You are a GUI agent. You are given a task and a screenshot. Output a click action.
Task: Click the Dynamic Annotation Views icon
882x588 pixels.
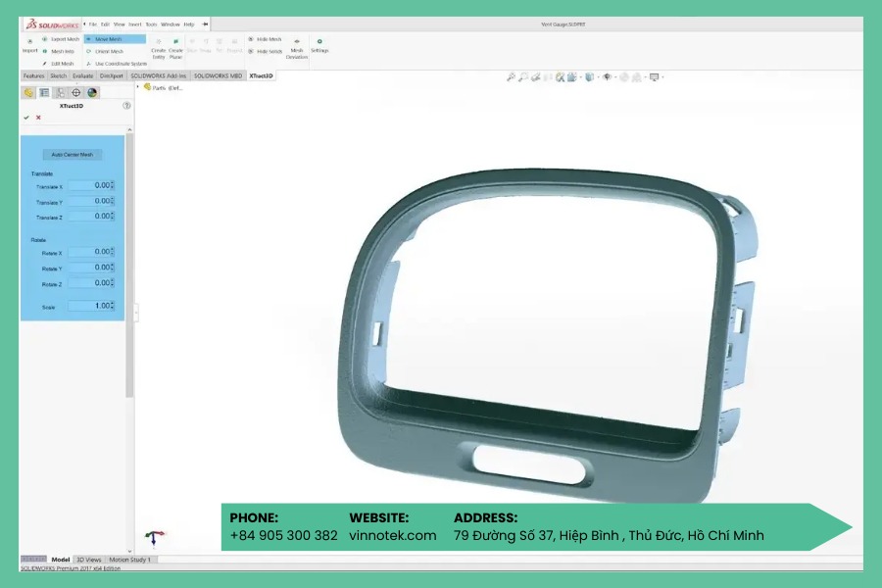pos(561,77)
